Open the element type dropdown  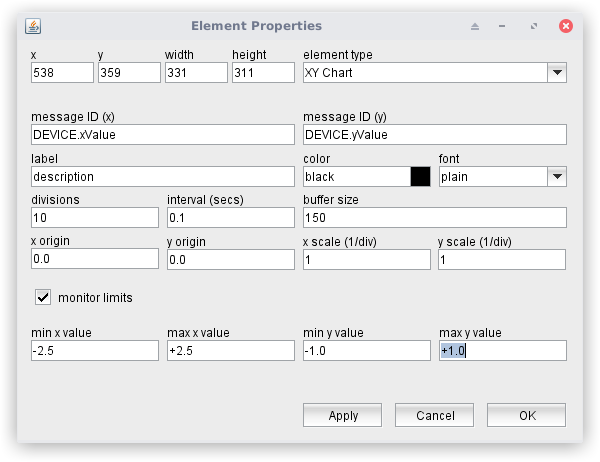tap(557, 73)
